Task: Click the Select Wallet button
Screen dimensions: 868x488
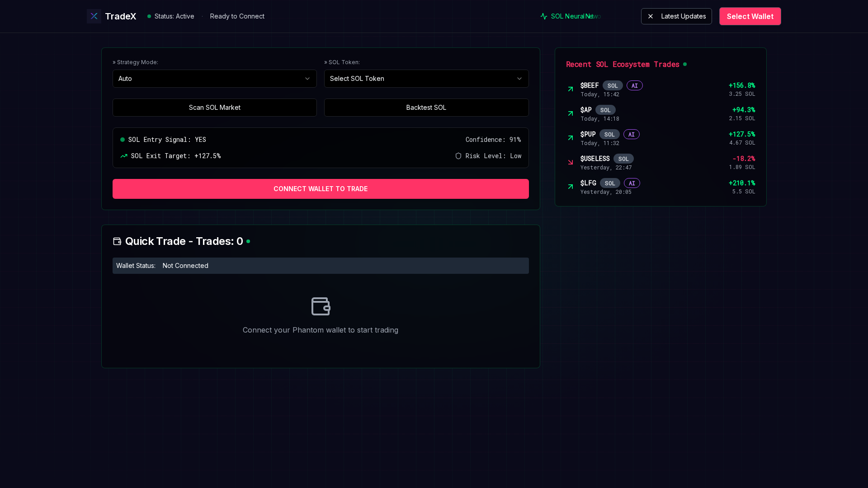Action: [x=750, y=16]
